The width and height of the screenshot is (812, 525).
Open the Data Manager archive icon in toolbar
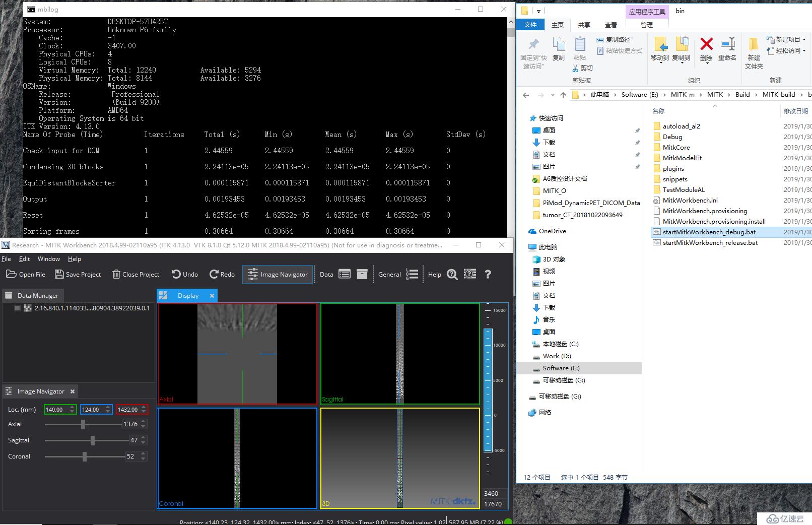click(x=362, y=274)
